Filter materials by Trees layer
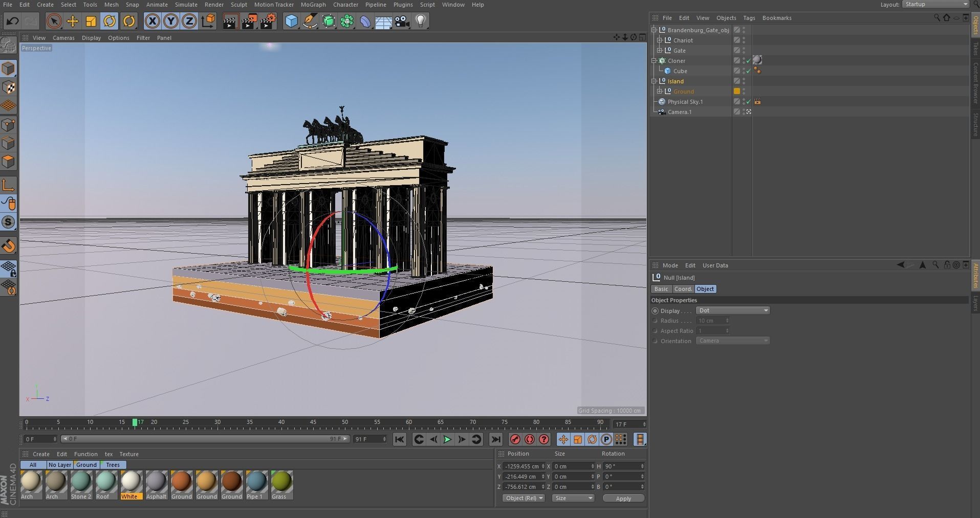 (113, 465)
